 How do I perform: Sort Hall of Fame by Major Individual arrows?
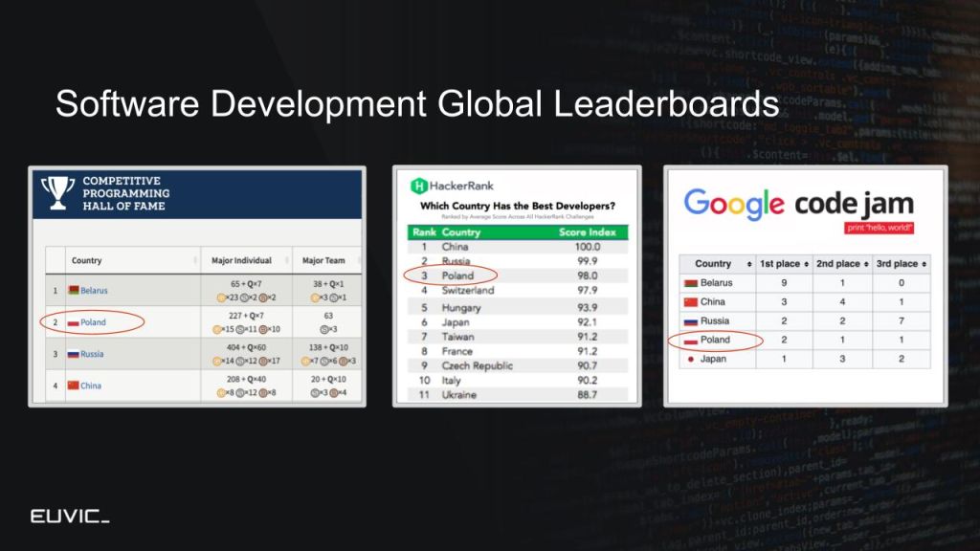point(287,260)
